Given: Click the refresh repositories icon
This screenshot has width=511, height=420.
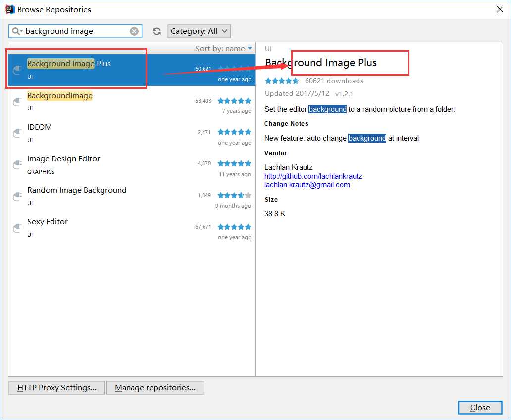Looking at the screenshot, I should pyautogui.click(x=157, y=31).
